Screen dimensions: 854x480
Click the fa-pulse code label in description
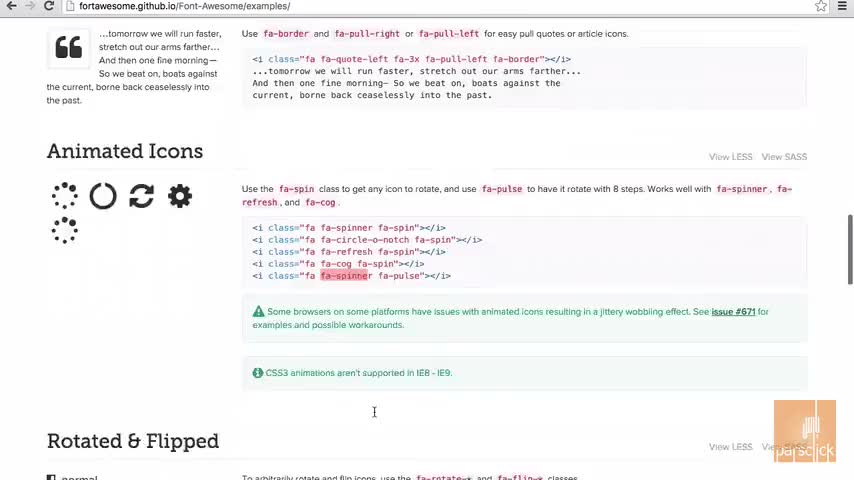tap(502, 189)
